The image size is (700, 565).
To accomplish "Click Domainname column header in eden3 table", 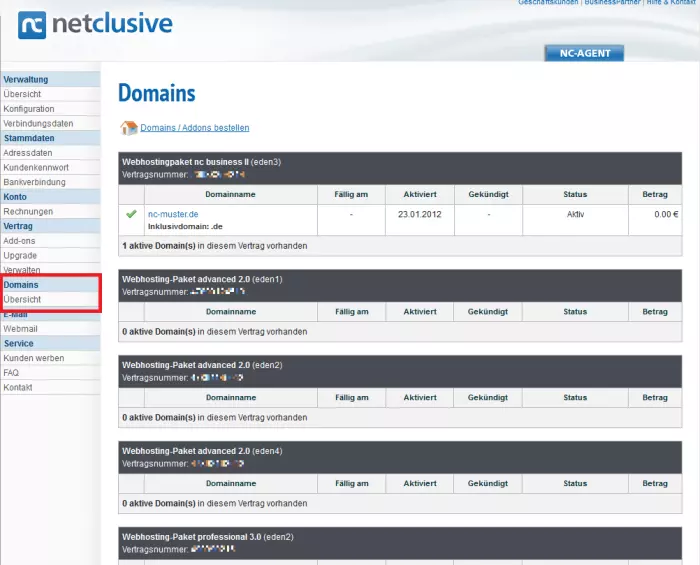I will [230, 195].
